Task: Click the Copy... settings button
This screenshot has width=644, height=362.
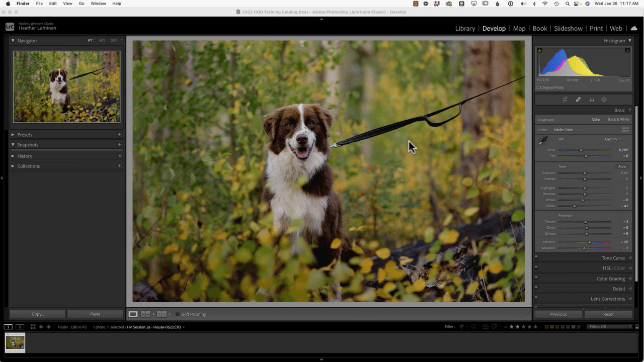Action: tap(38, 314)
